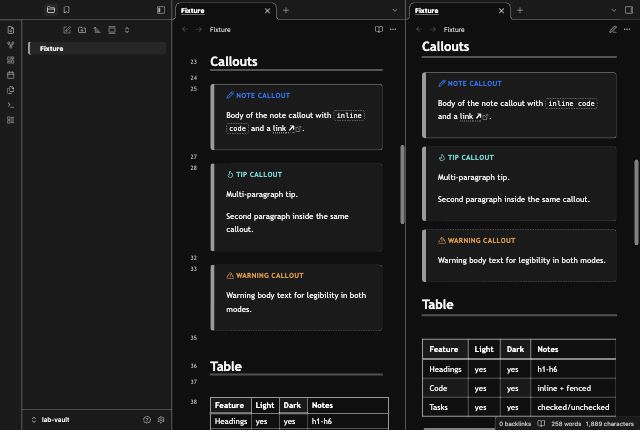Follow the link in preview note callout
The width and height of the screenshot is (640, 430).
pos(467,117)
